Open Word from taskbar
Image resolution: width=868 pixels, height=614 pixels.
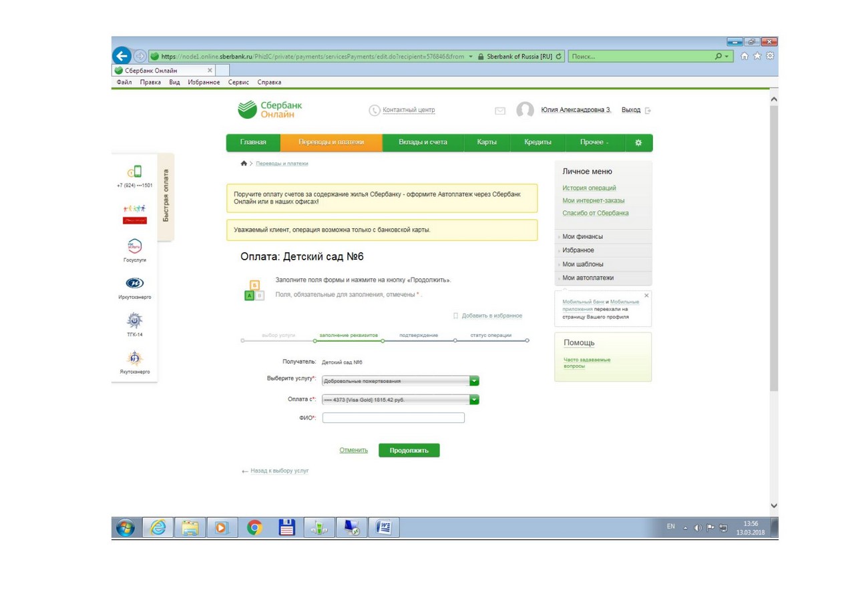tap(383, 527)
